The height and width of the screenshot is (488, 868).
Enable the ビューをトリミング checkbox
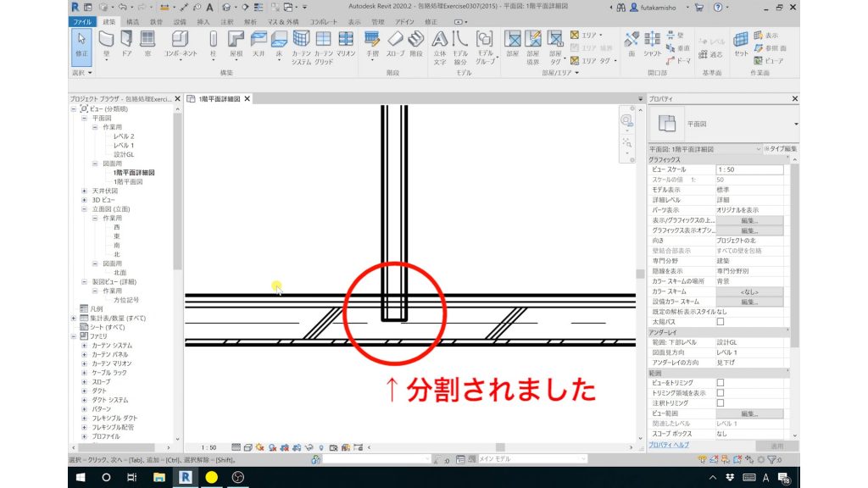point(721,383)
